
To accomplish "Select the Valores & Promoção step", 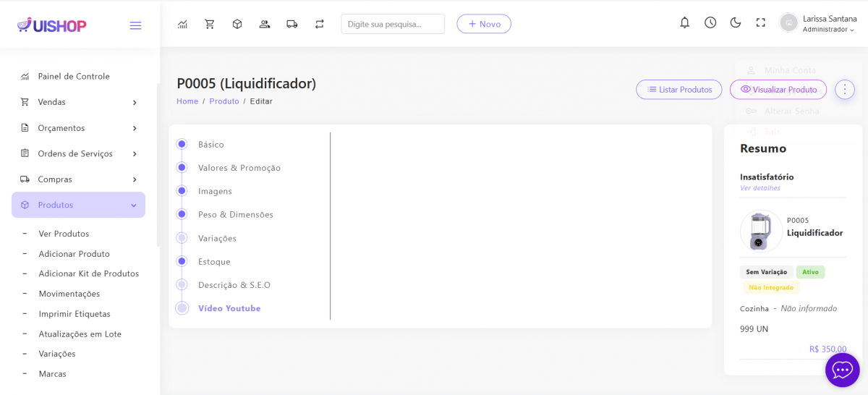I will point(239,168).
